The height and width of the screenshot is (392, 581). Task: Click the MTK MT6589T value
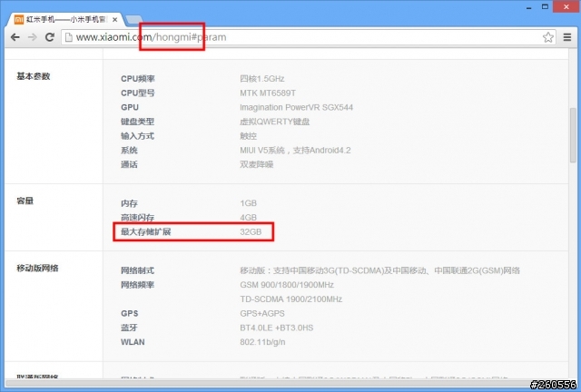pos(268,93)
